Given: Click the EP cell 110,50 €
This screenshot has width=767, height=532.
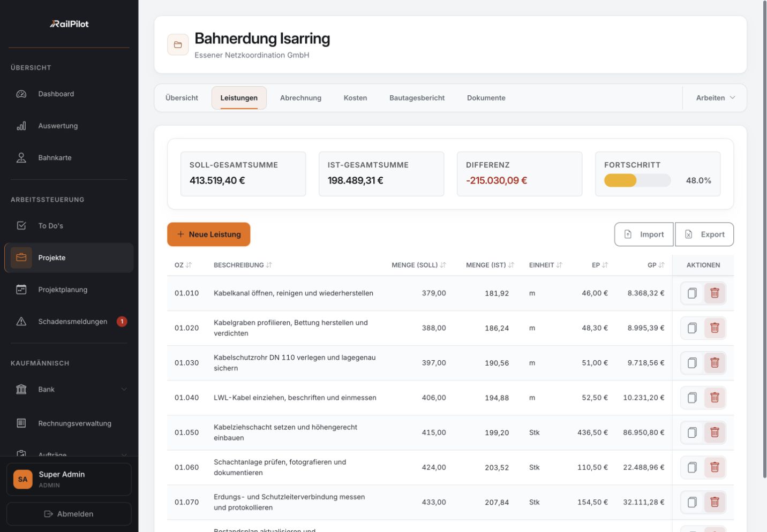Looking at the screenshot, I should coord(592,467).
